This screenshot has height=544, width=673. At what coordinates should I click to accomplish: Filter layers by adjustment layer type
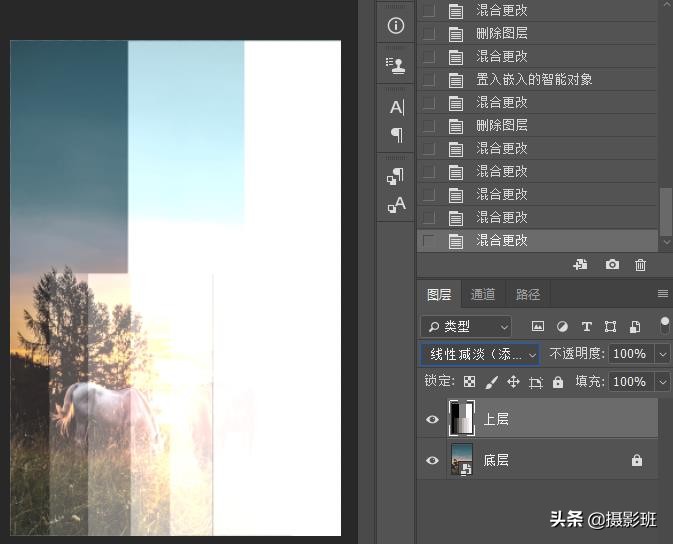point(562,327)
